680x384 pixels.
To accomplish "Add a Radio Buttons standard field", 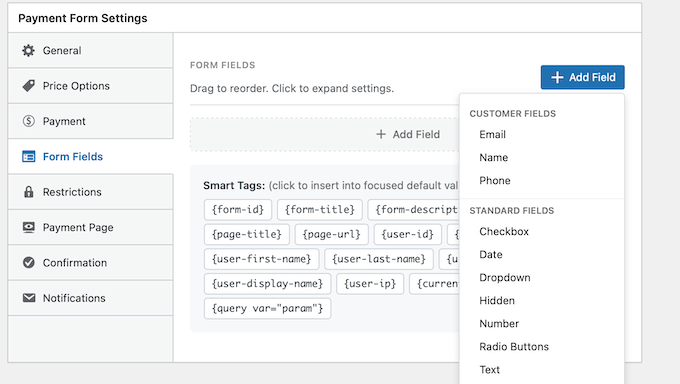I will [514, 347].
